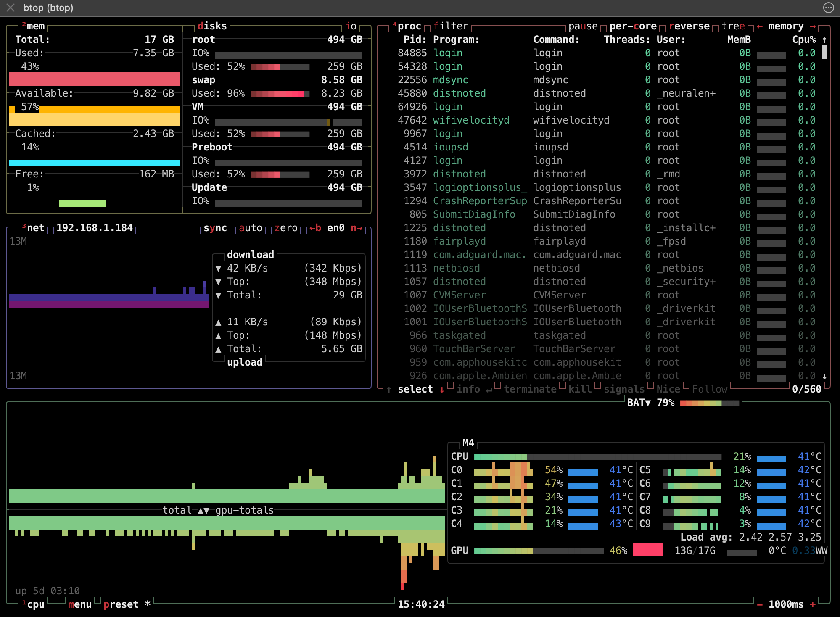Screen dimensions: 840x617
Task: Click the scroll-up arrow in proc list
Action: click(x=824, y=40)
